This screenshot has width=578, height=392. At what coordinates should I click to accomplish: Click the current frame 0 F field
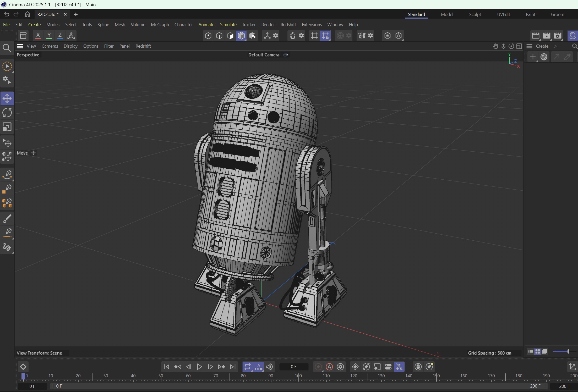[294, 367]
